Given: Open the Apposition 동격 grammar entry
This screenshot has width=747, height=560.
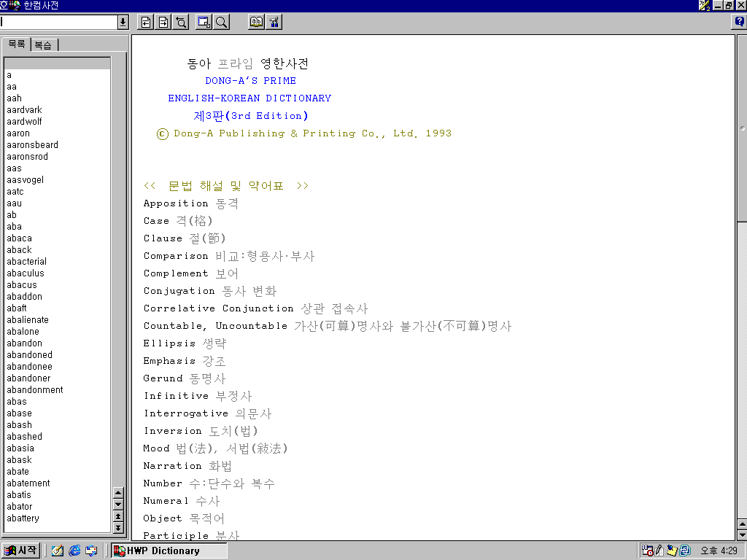Looking at the screenshot, I should [x=191, y=203].
